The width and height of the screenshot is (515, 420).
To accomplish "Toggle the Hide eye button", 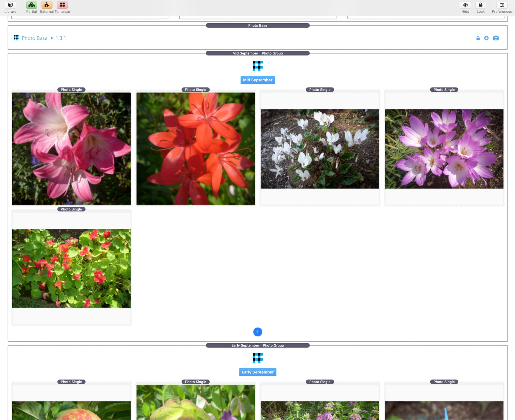I will click(x=465, y=5).
